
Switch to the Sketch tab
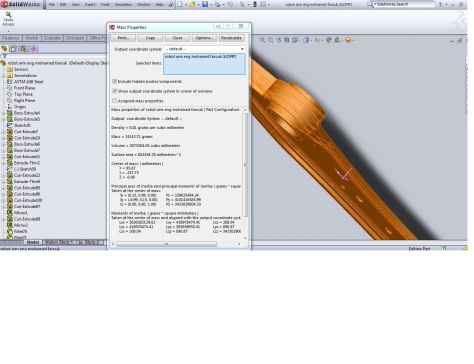click(x=32, y=38)
